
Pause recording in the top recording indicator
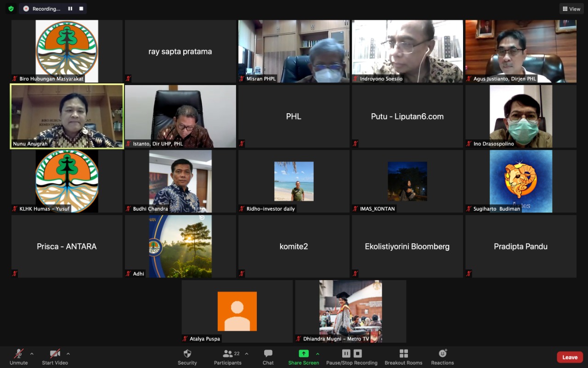point(70,9)
